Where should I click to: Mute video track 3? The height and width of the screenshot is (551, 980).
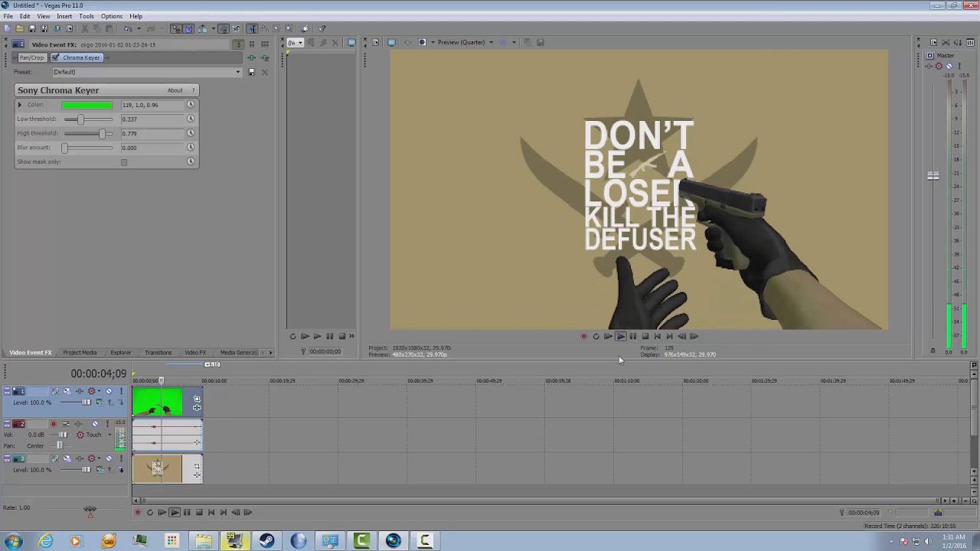click(x=109, y=458)
